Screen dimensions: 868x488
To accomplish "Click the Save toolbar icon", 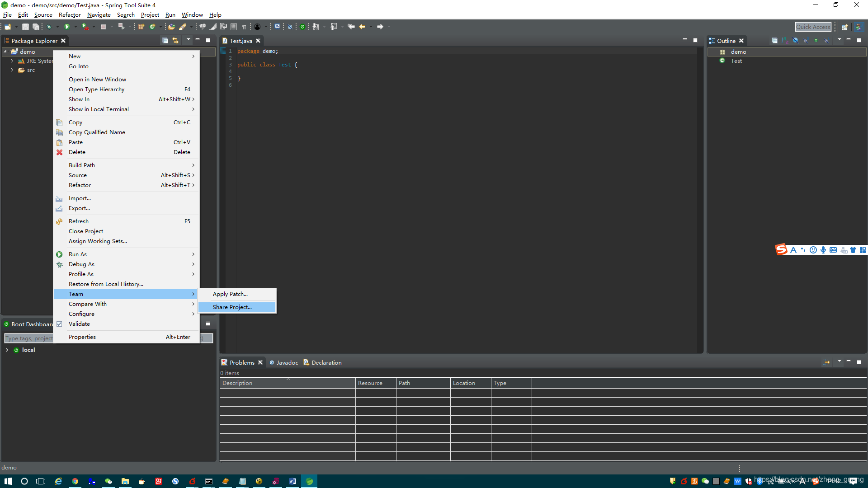I will click(25, 27).
